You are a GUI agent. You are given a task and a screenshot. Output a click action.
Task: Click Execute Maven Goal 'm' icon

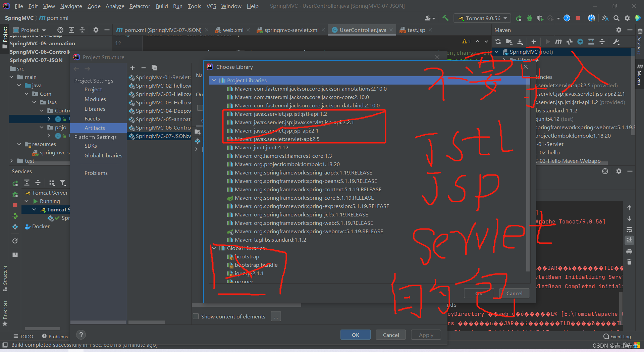(x=558, y=42)
